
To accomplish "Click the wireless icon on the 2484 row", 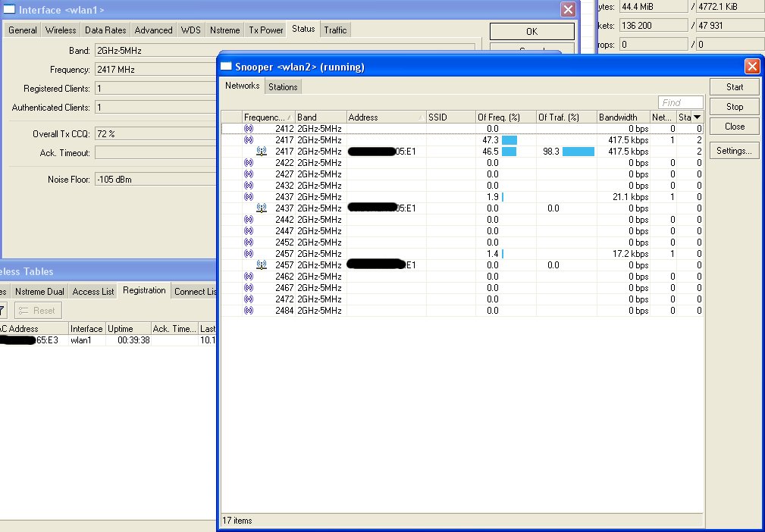I will [249, 310].
